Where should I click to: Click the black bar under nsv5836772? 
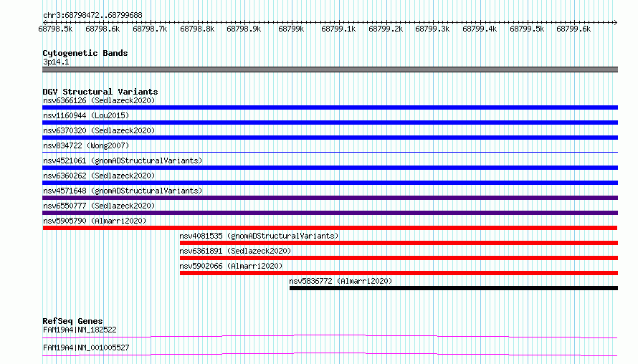pos(454,288)
